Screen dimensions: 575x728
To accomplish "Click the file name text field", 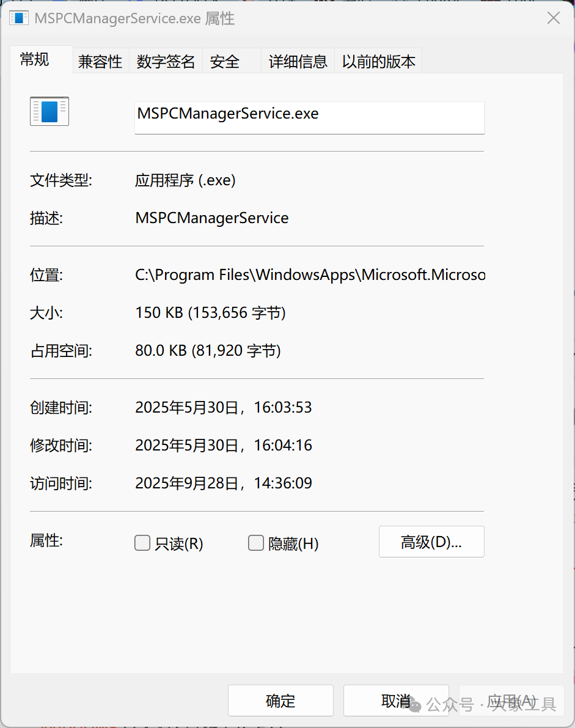I will click(x=309, y=117).
